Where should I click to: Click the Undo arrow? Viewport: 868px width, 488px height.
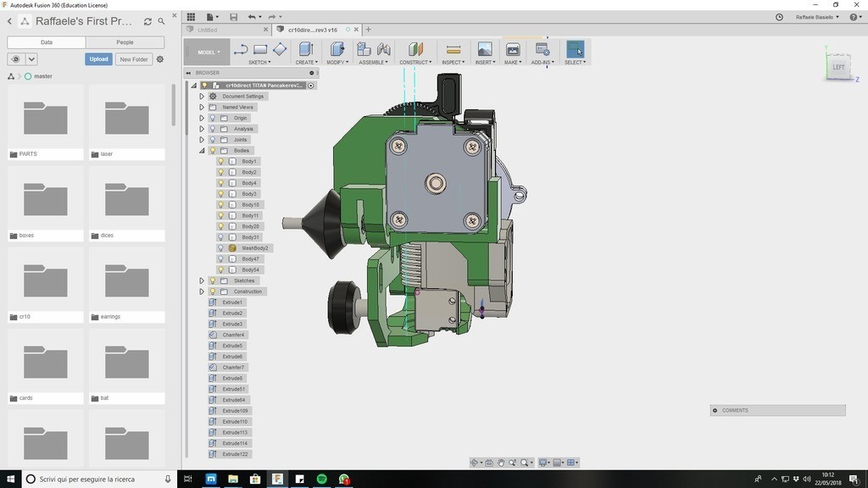pyautogui.click(x=252, y=17)
